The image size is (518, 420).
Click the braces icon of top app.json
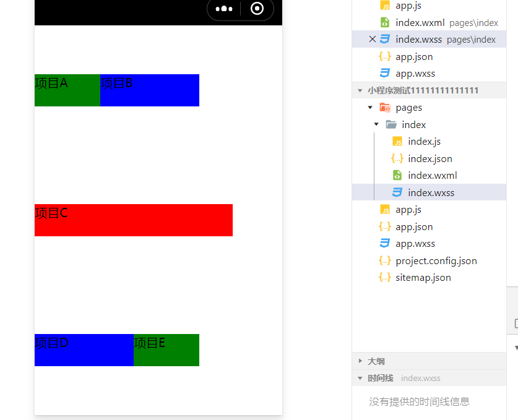[x=385, y=56]
